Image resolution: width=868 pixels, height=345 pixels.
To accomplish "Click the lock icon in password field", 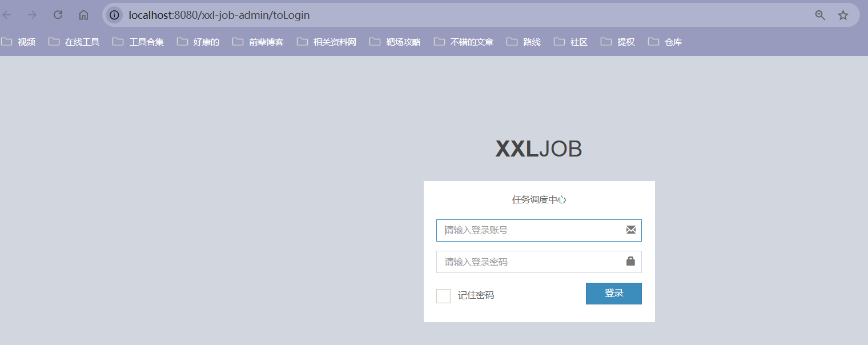I will (630, 261).
